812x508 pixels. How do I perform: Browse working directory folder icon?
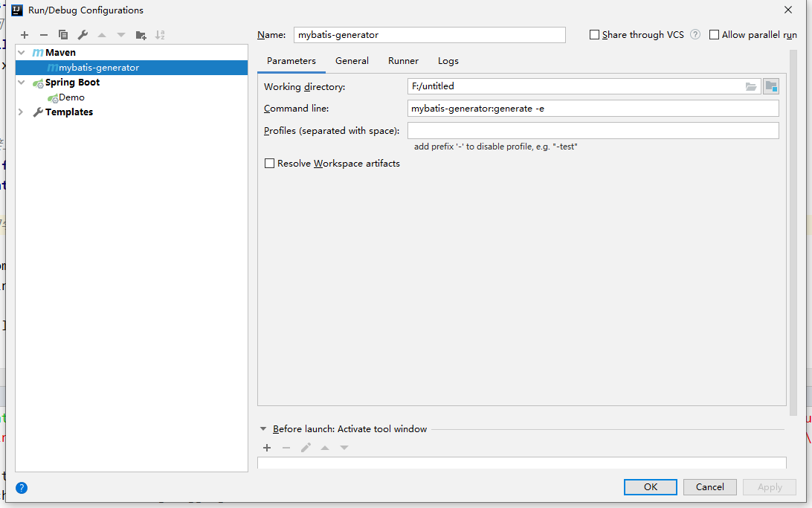tap(751, 86)
